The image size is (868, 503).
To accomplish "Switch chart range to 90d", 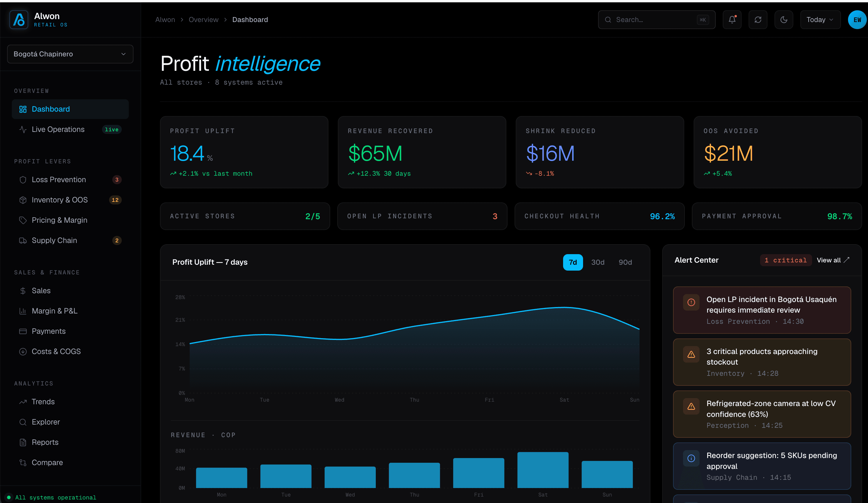I will (x=625, y=262).
